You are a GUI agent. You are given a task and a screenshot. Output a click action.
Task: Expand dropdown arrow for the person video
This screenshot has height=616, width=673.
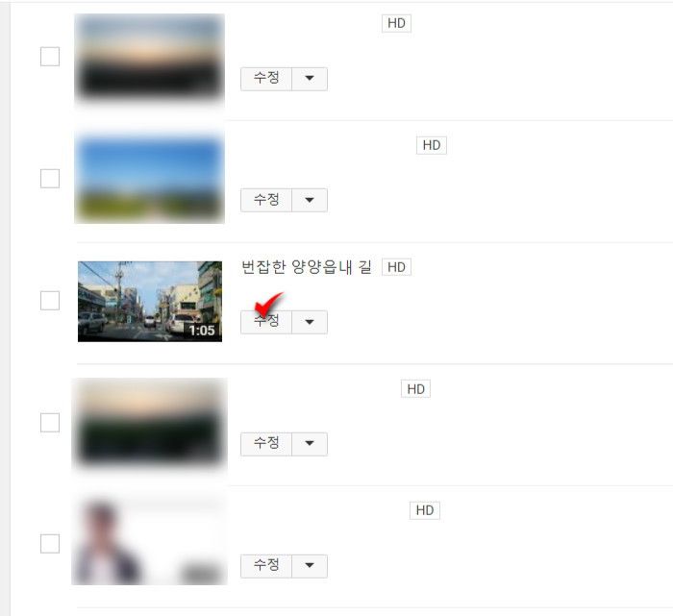coord(310,566)
